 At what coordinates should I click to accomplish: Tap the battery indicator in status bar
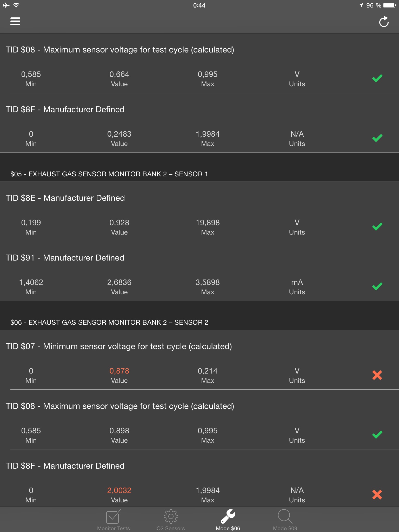click(389, 5)
